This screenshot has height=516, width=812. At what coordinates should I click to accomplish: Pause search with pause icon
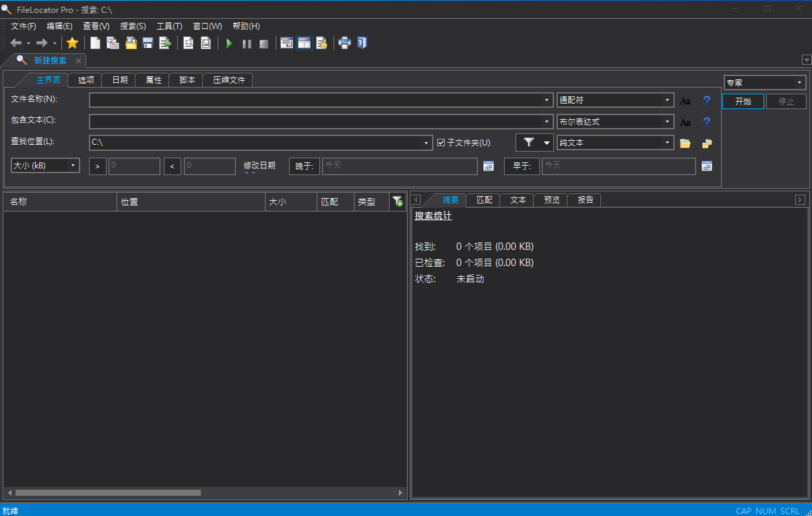(x=247, y=44)
